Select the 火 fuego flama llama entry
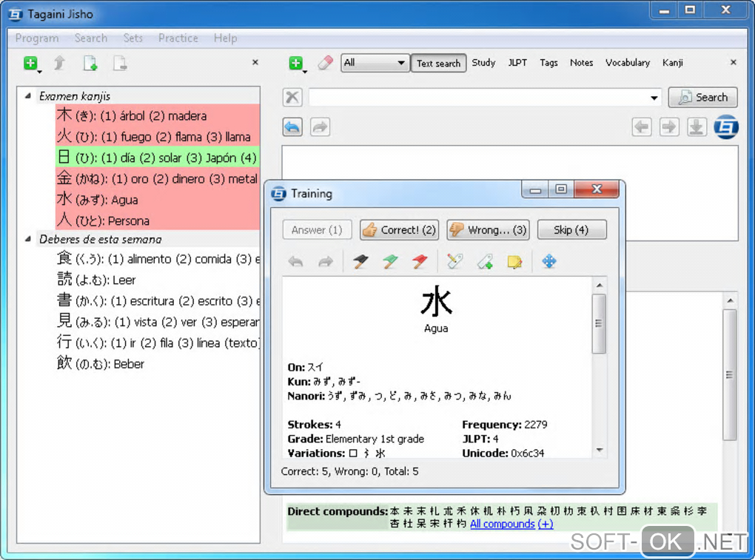 coord(158,137)
